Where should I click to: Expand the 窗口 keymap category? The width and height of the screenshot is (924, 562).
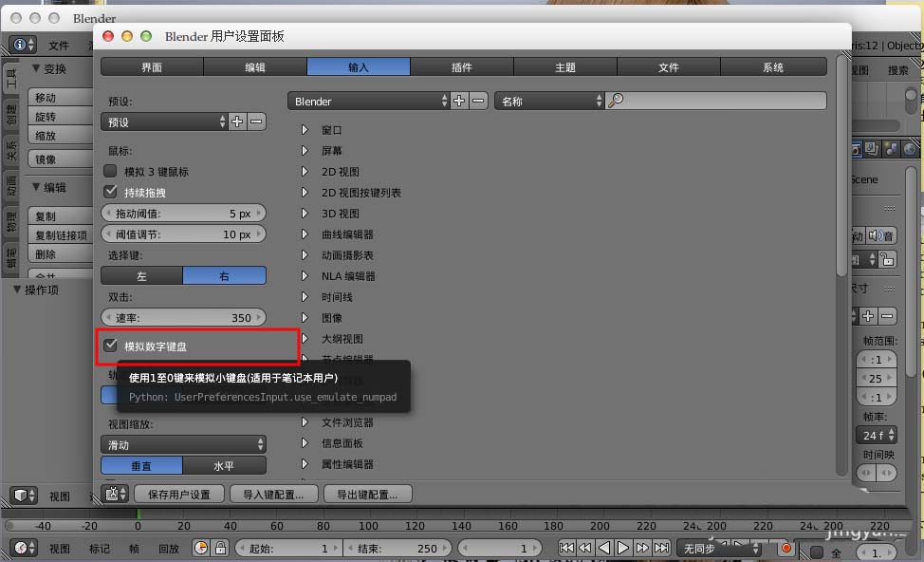305,130
